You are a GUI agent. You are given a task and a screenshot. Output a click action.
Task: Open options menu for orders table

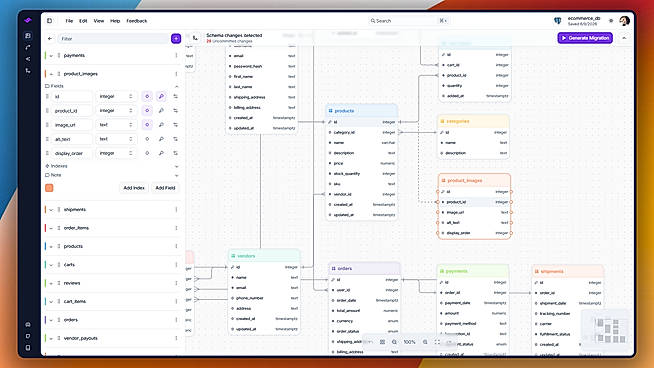tap(176, 320)
